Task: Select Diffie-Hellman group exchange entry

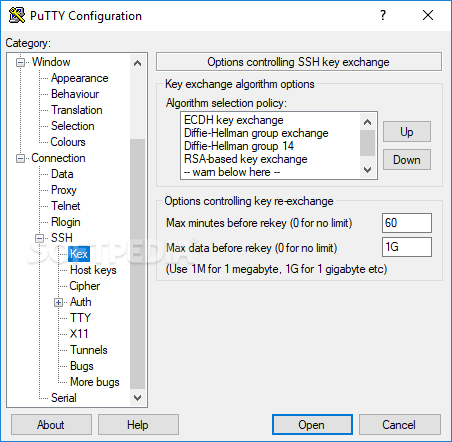Action: point(256,133)
